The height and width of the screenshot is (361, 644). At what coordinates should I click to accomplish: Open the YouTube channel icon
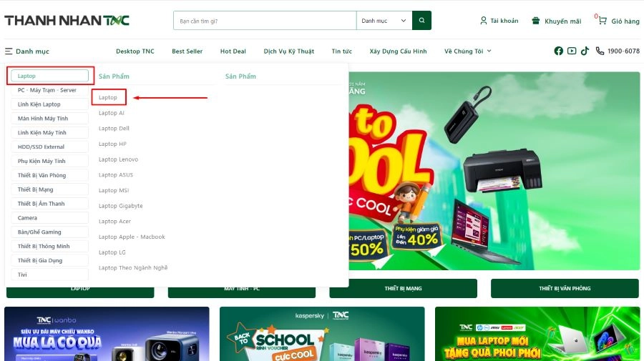[572, 51]
